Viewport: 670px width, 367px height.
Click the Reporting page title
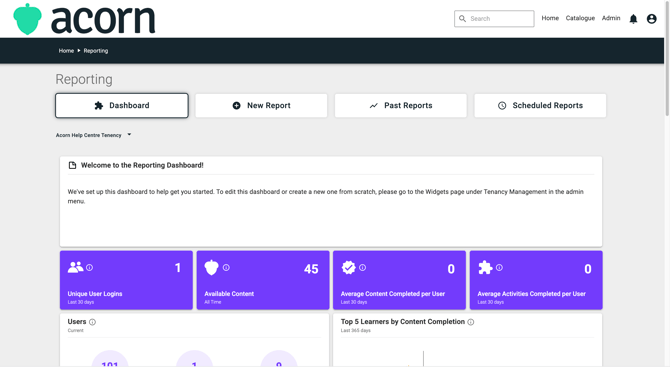pyautogui.click(x=84, y=79)
